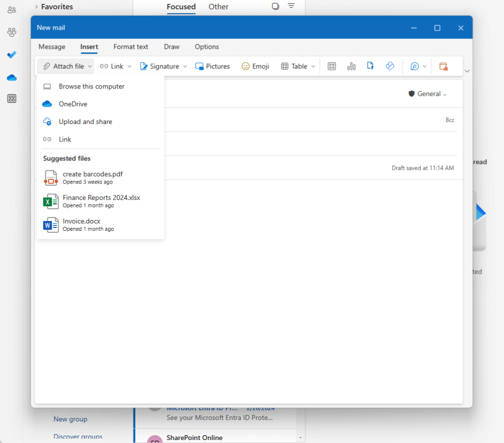The height and width of the screenshot is (443, 504).
Task: Switch to the Draw tab
Action: coord(172,47)
